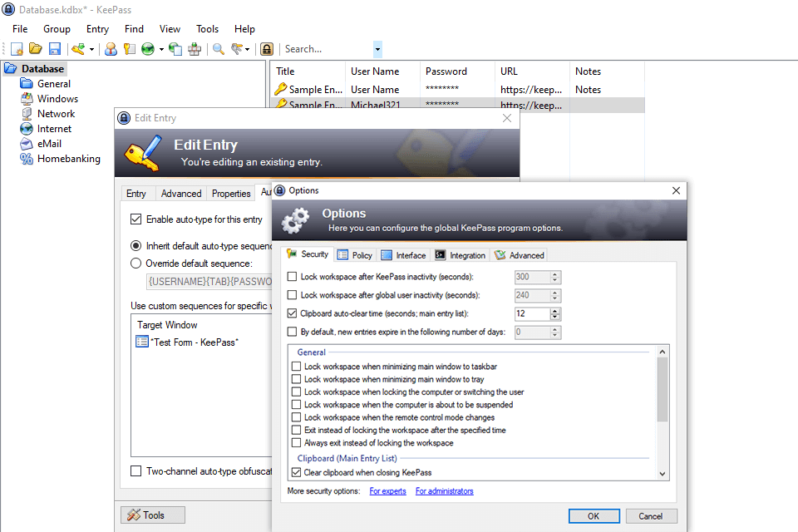Enable lock after global user inactivity
The width and height of the screenshot is (798, 532).
click(292, 295)
